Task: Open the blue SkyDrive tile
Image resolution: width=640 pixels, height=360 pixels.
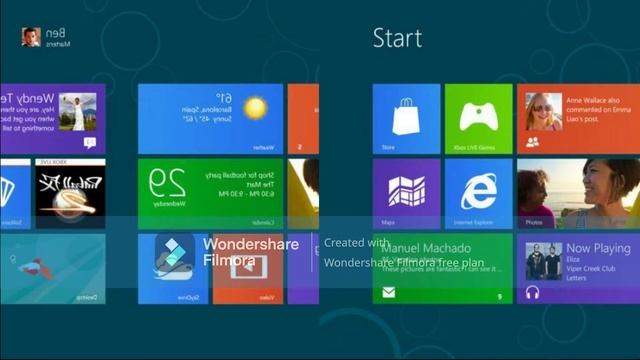Action: coord(173,269)
